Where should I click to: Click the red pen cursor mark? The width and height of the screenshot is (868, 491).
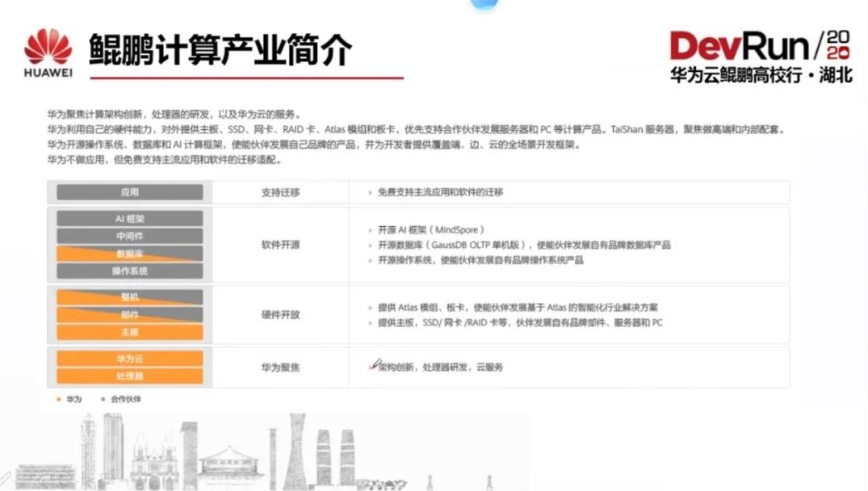pos(375,364)
